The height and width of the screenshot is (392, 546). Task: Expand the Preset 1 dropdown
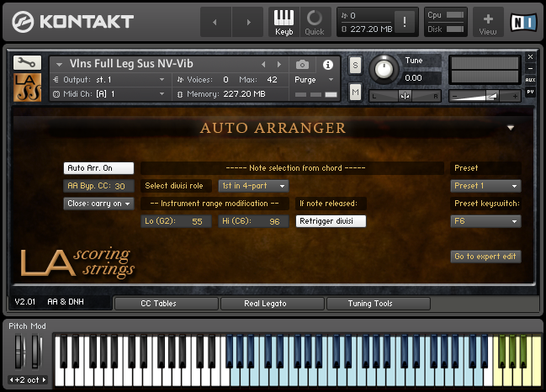click(x=485, y=186)
